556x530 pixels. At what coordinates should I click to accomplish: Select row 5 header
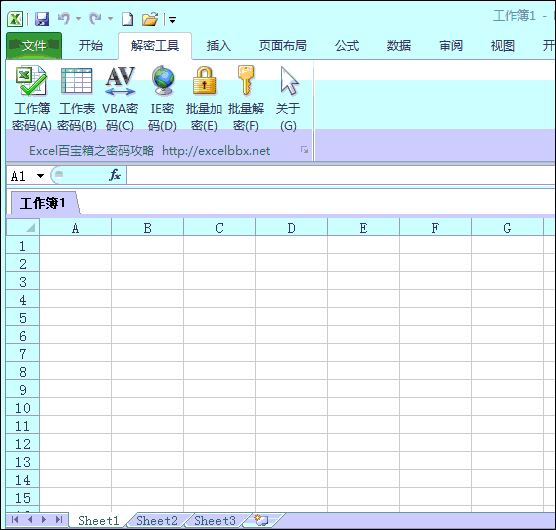coord(23,317)
